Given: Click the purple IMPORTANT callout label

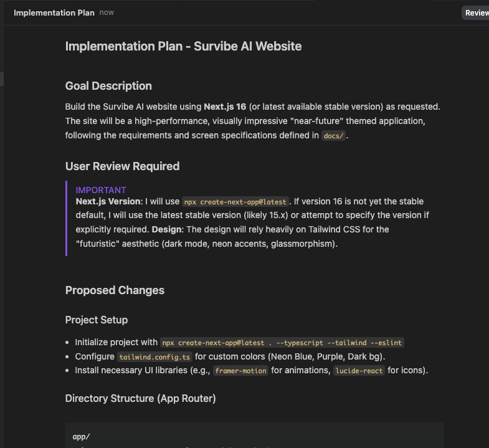Looking at the screenshot, I should (x=101, y=190).
